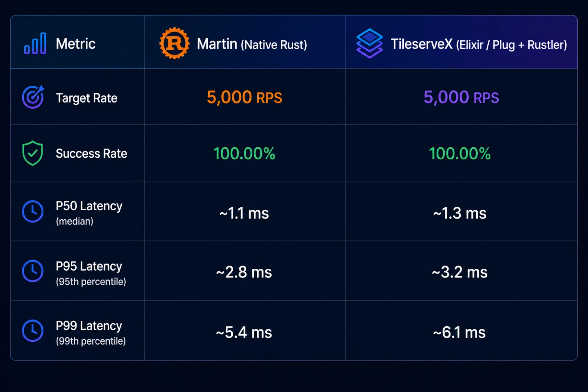
Task: Click the Target Rate row label
Action: point(87,98)
